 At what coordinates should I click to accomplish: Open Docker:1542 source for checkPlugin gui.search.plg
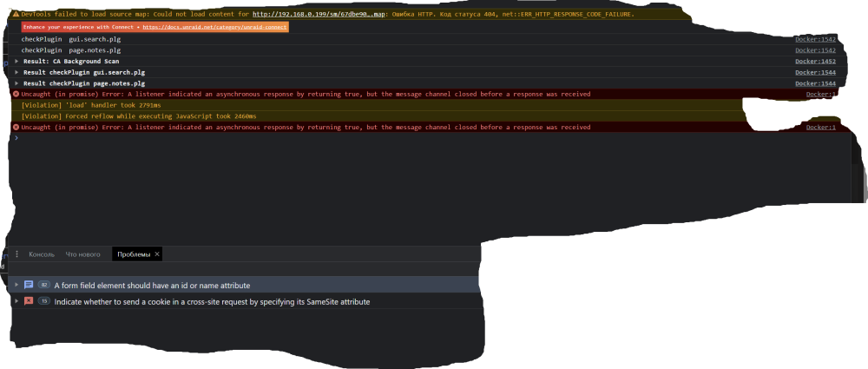815,39
